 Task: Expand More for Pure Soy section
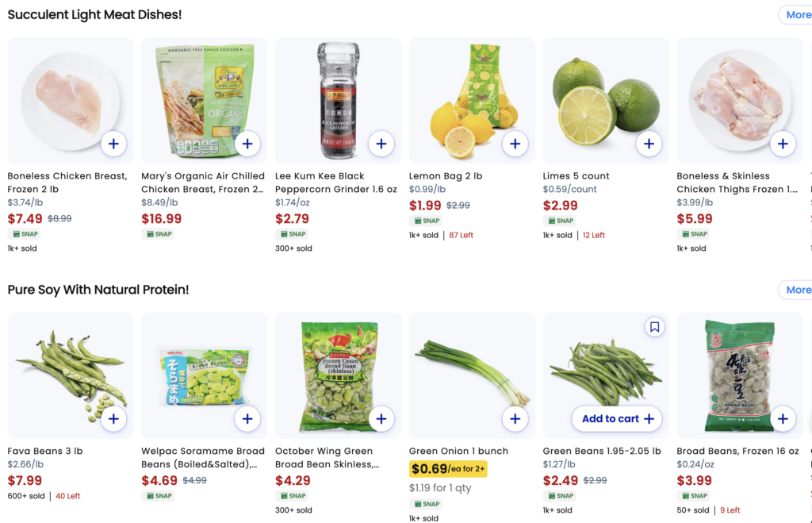pos(797,290)
